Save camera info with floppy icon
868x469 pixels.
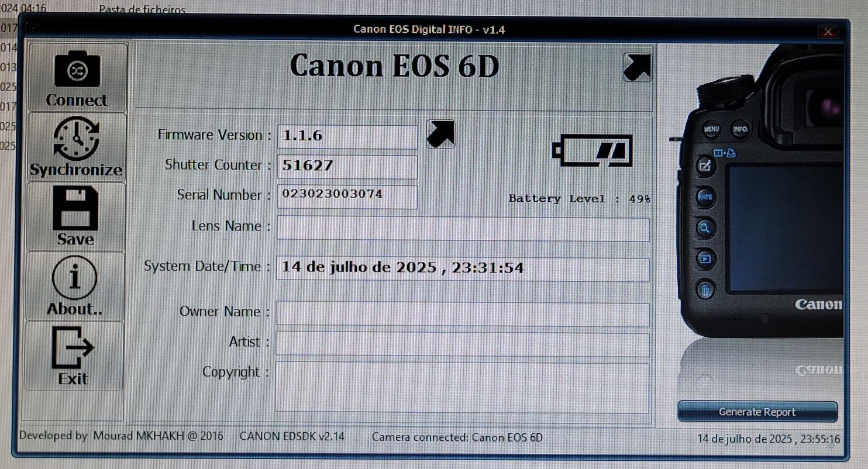[75, 216]
